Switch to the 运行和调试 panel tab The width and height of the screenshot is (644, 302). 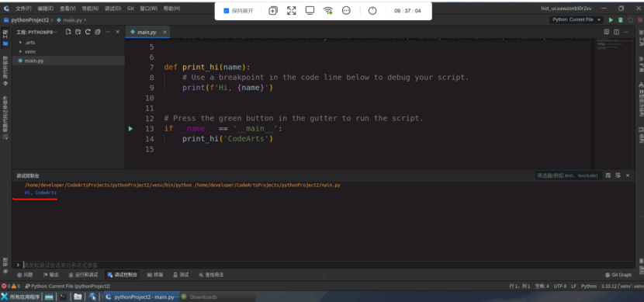pyautogui.click(x=83, y=275)
